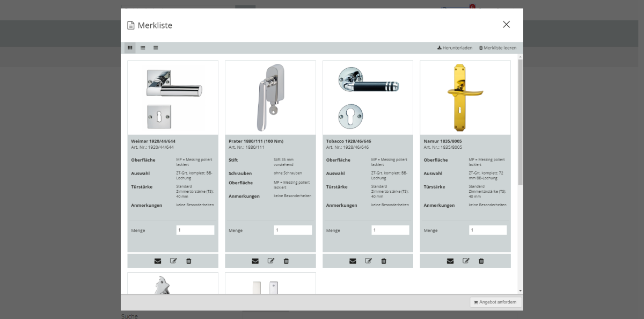644x319 pixels.
Task: Edit the Weimar 1920/44/644 item
Action: click(173, 261)
